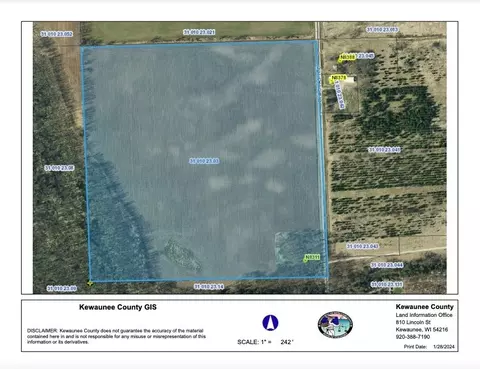Click the yellow corner marker on the parcel's southwest corner

(90, 283)
